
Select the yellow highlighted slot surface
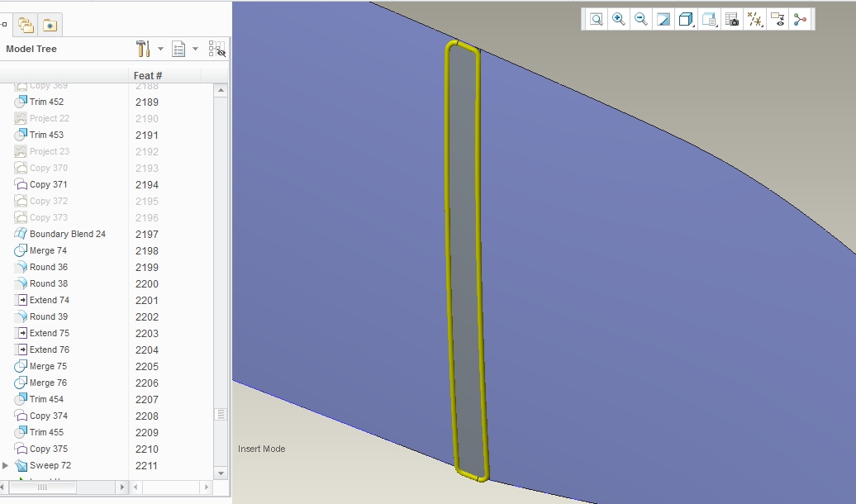pyautogui.click(x=466, y=262)
